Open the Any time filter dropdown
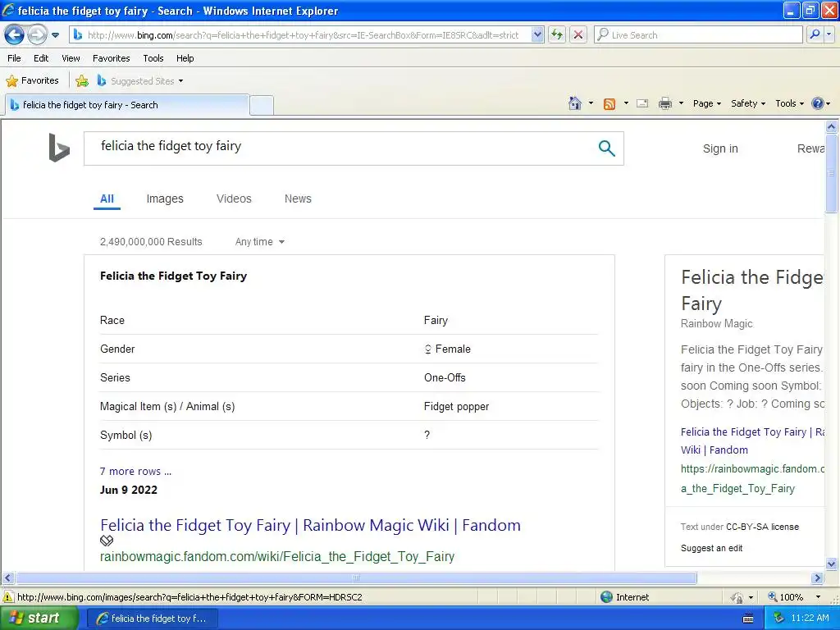The height and width of the screenshot is (630, 840). (260, 242)
